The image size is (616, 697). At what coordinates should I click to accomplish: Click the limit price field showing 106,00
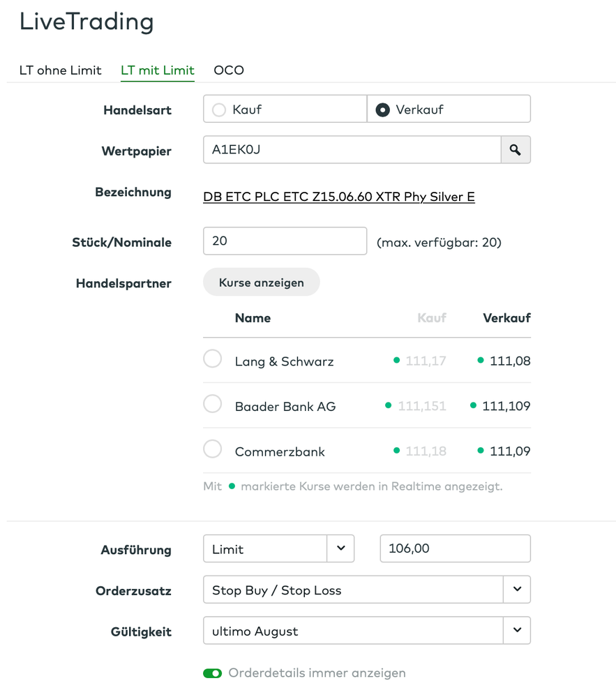click(x=455, y=548)
